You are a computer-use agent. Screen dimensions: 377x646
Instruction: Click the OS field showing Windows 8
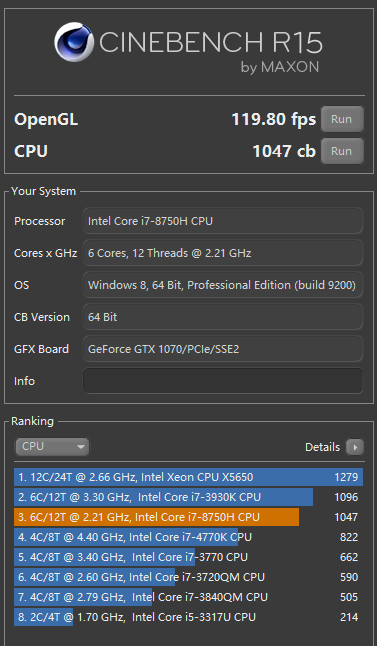coord(223,285)
